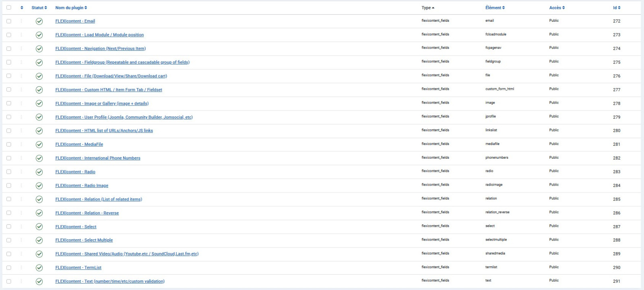Open FLEXIcontent - Relation - Reverse link
Image resolution: width=644 pixels, height=290 pixels.
click(x=87, y=213)
